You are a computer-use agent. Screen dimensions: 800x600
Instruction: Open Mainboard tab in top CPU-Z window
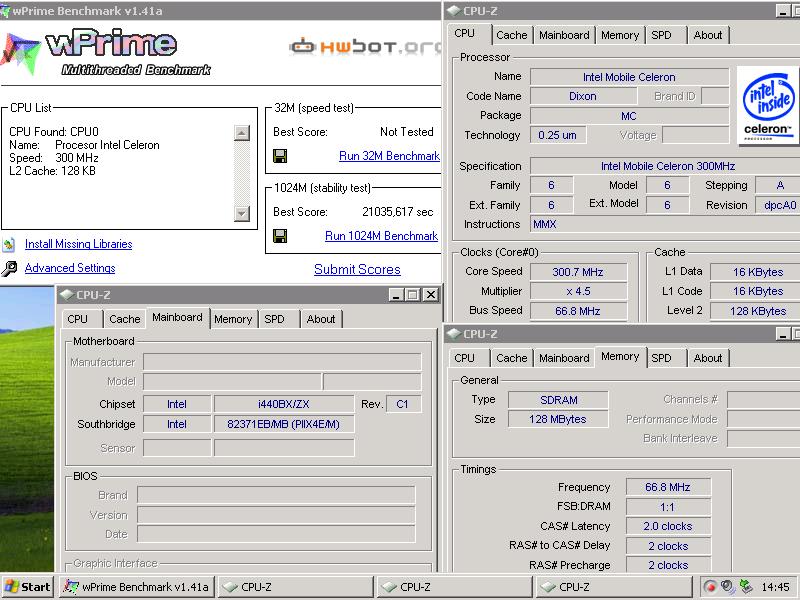pyautogui.click(x=564, y=35)
